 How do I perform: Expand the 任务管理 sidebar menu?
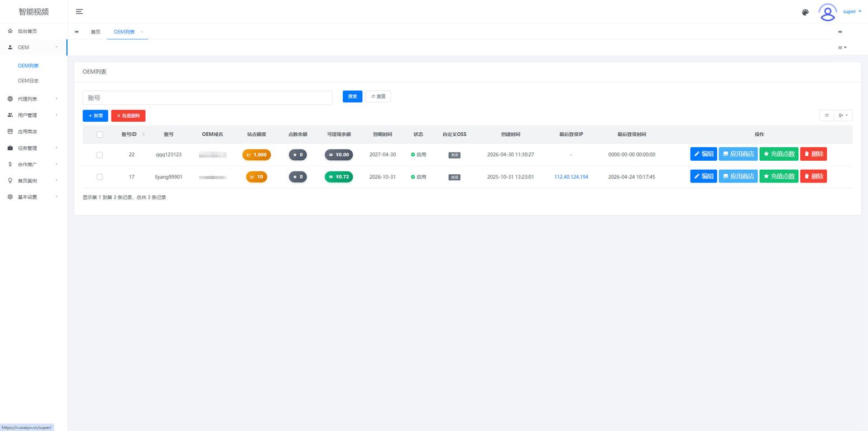click(x=33, y=148)
